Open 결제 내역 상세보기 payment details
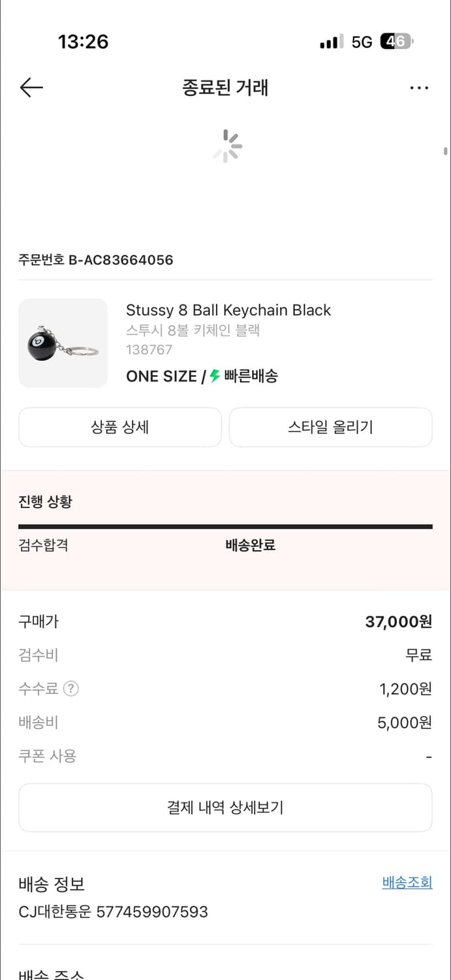The image size is (451, 980). pos(225,808)
